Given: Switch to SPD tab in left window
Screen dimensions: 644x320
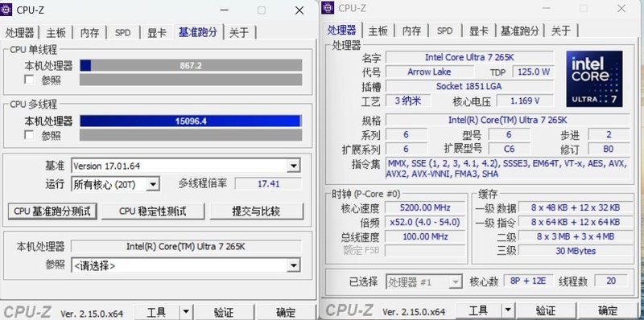Looking at the screenshot, I should pos(122,33).
